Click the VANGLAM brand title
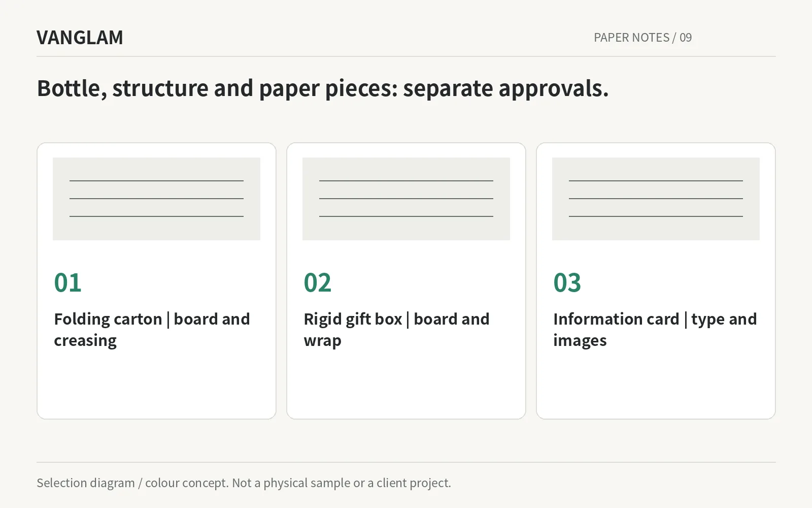 point(80,38)
